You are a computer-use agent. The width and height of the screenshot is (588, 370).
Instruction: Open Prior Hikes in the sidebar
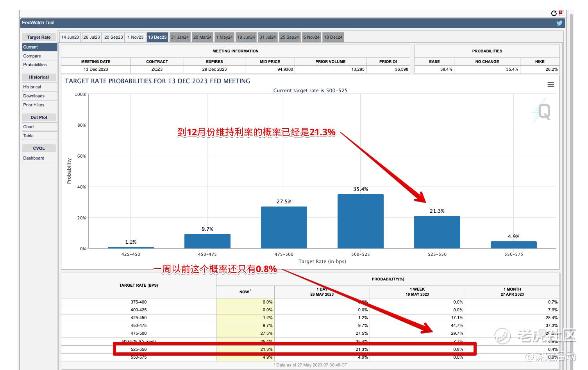pos(39,105)
